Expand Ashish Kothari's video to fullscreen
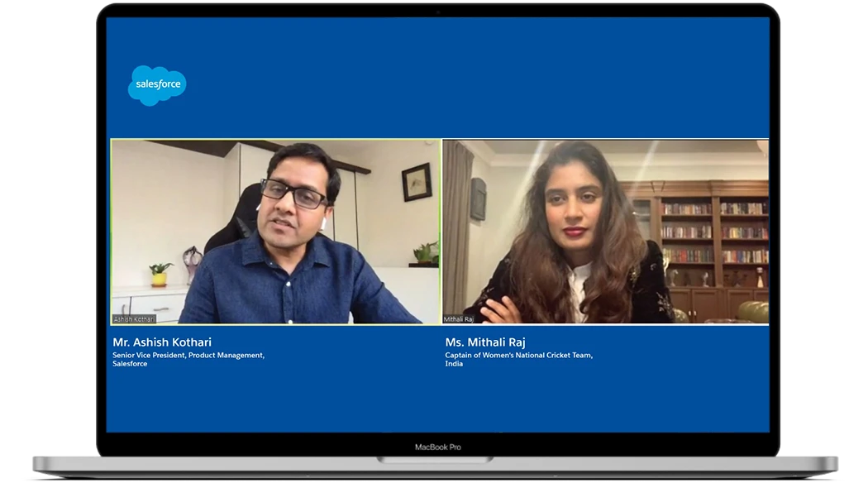This screenshot has width=868, height=483. [x=273, y=232]
